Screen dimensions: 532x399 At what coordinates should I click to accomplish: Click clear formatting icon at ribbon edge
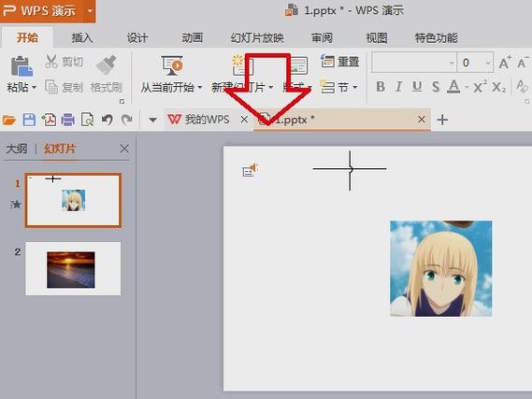(524, 87)
